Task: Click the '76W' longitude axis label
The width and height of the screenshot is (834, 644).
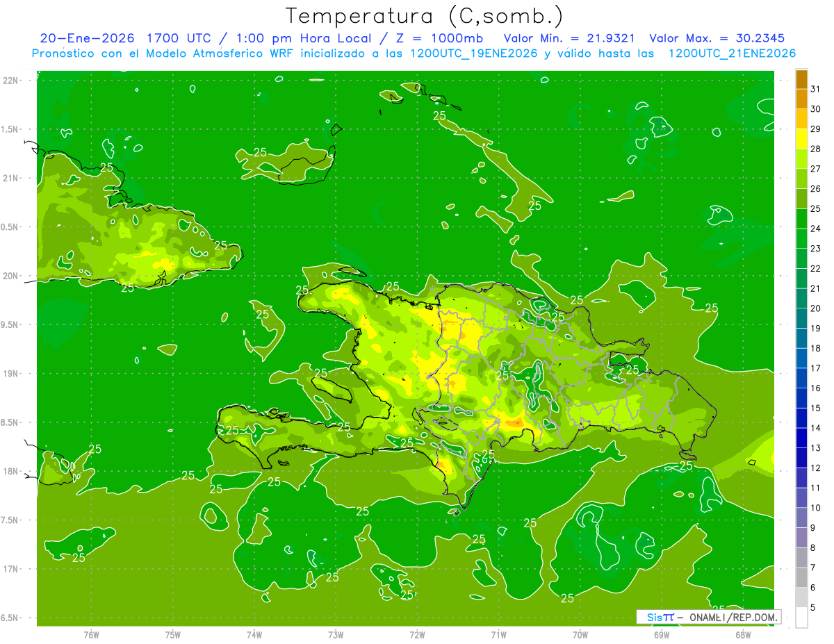Action: pos(91,635)
